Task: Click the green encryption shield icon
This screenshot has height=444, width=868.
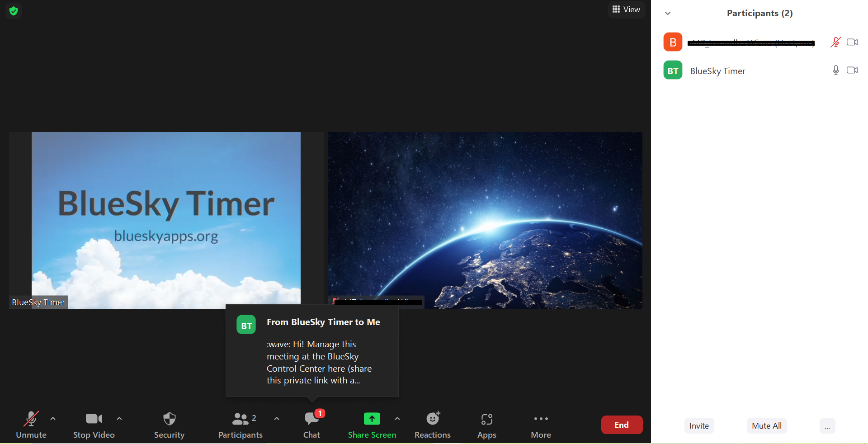Action: [x=14, y=11]
